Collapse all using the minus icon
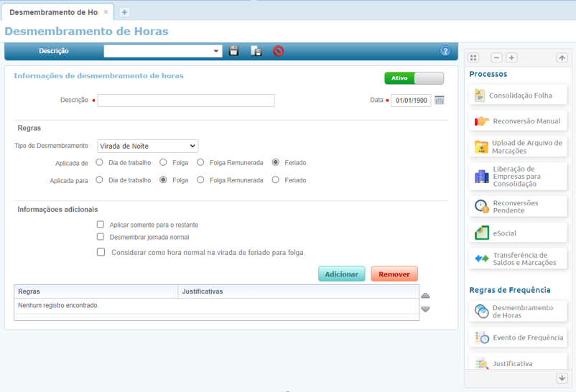This screenshot has height=392, width=576. pos(496,57)
